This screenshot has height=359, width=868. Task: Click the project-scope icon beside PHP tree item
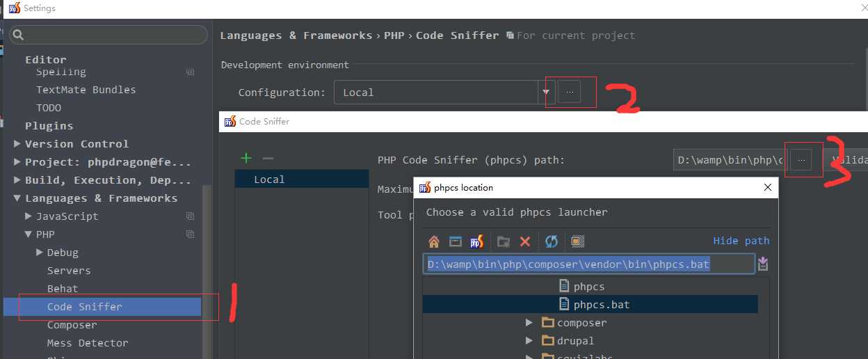click(x=191, y=234)
